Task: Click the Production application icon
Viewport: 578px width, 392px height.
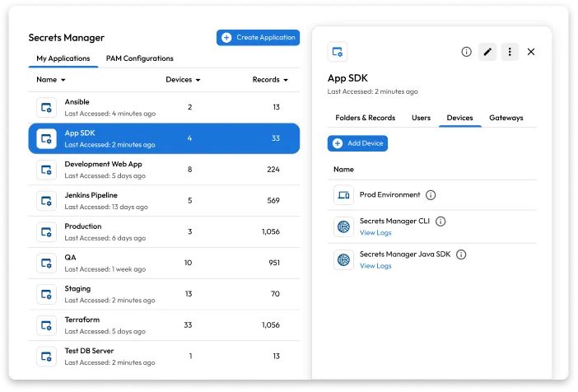Action: [x=46, y=232]
